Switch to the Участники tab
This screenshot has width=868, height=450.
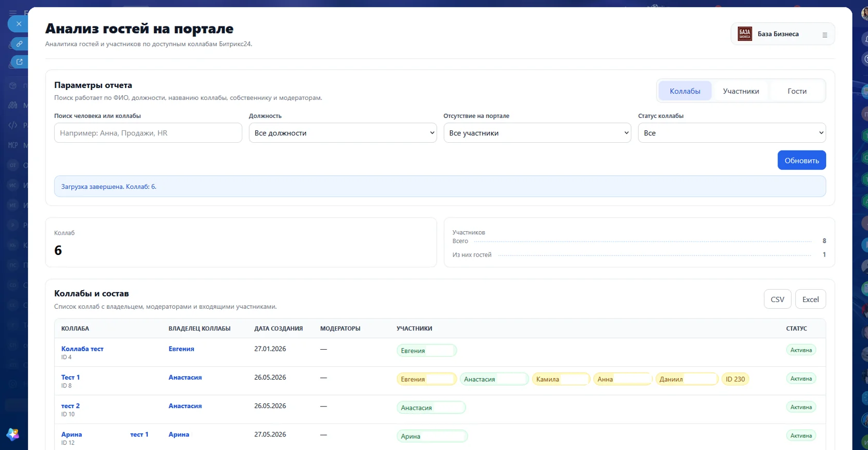741,91
